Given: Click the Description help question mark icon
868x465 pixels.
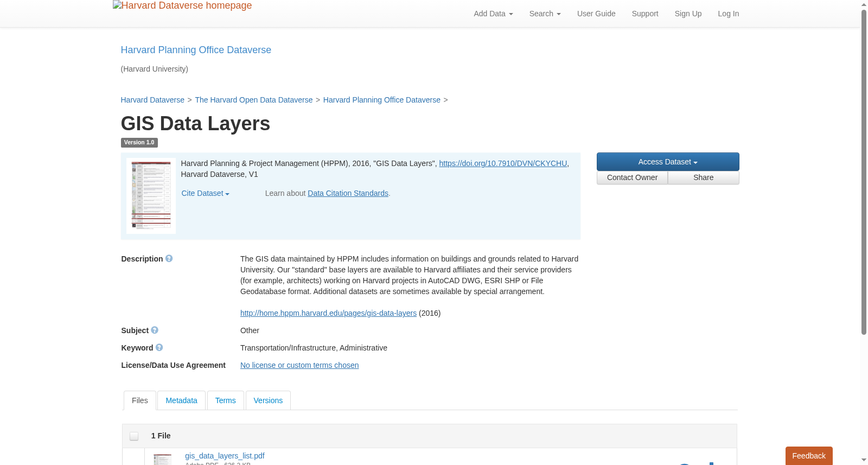Looking at the screenshot, I should point(169,259).
